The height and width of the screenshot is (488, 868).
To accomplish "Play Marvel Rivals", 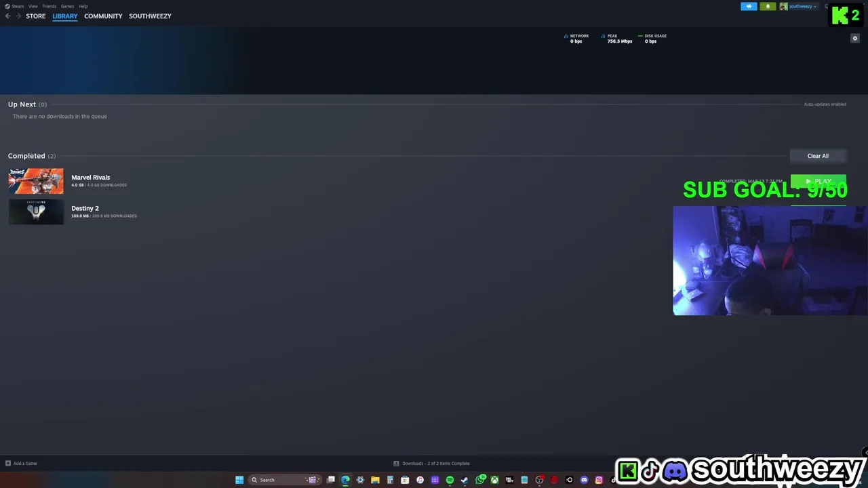I will point(818,181).
